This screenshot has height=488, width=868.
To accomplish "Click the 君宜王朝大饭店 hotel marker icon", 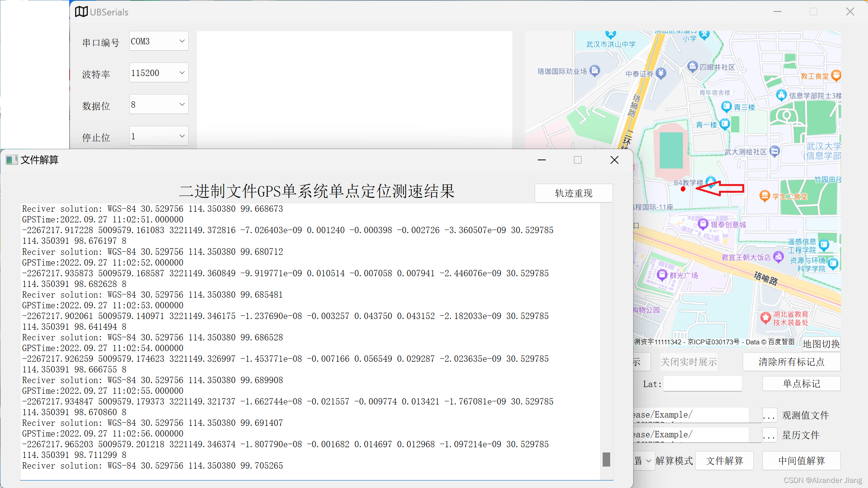I will tap(778, 256).
